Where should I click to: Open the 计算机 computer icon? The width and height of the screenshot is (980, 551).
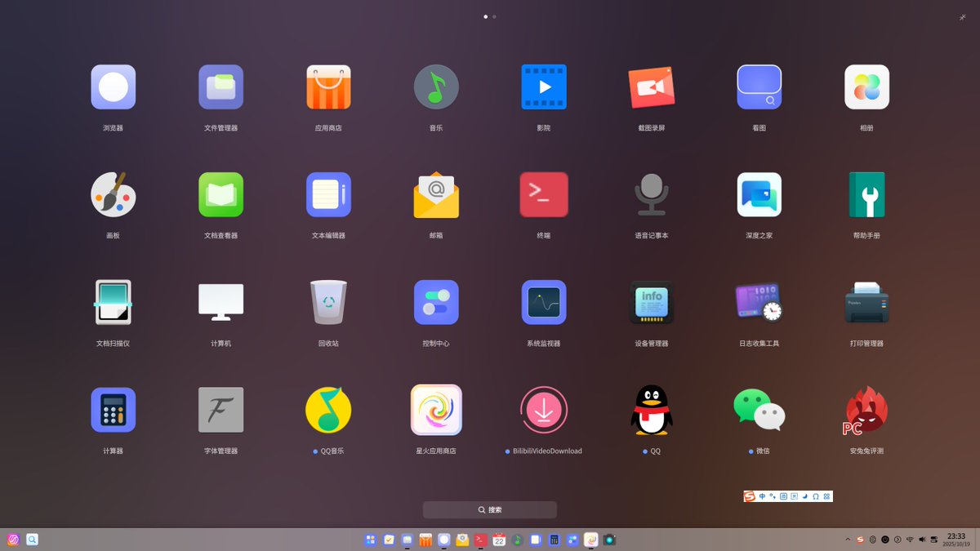221,302
